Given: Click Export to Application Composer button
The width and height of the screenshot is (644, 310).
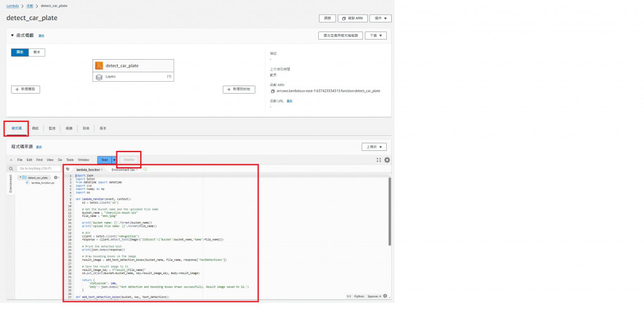Looking at the screenshot, I should (x=340, y=35).
